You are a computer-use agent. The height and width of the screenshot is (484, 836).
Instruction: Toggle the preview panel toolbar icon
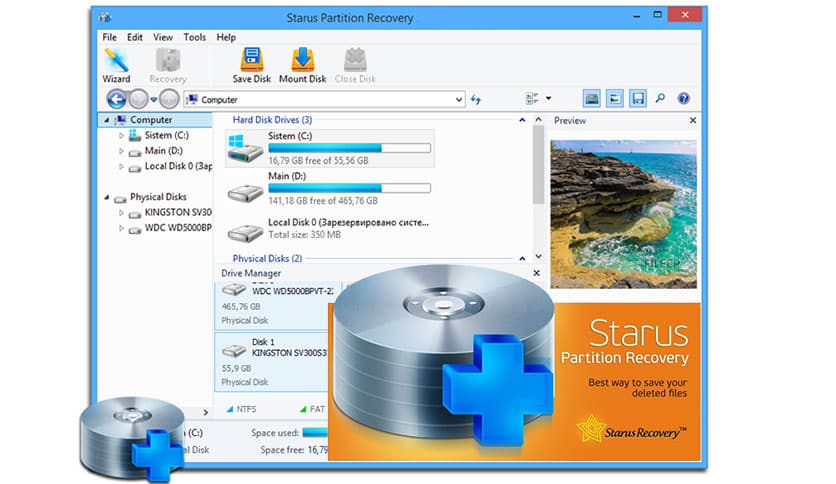pyautogui.click(x=591, y=98)
